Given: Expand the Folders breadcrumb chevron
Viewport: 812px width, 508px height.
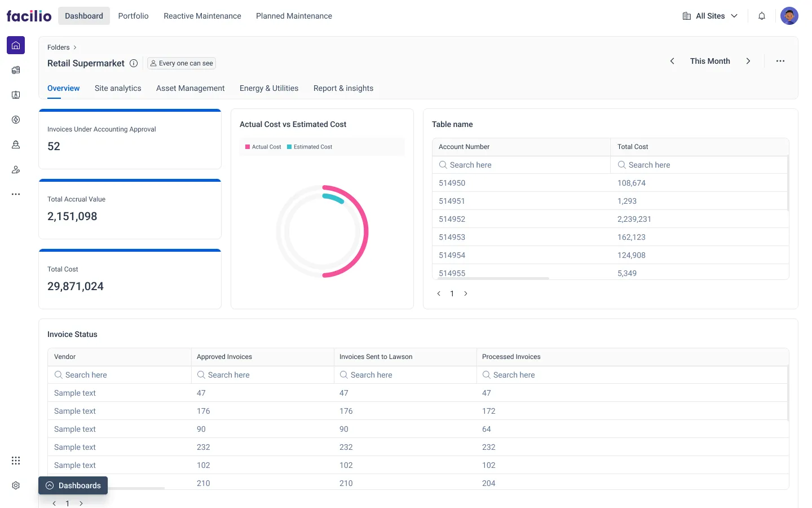Looking at the screenshot, I should tap(74, 47).
